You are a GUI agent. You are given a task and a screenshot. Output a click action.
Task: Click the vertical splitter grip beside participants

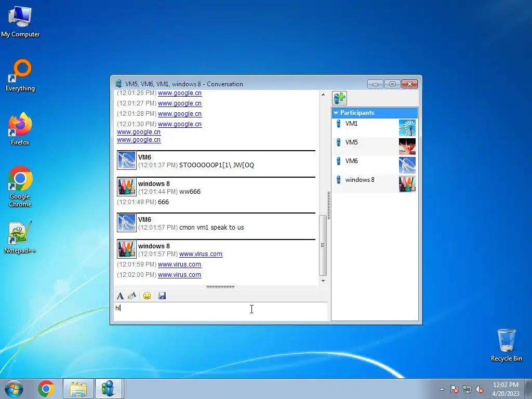coord(329,206)
